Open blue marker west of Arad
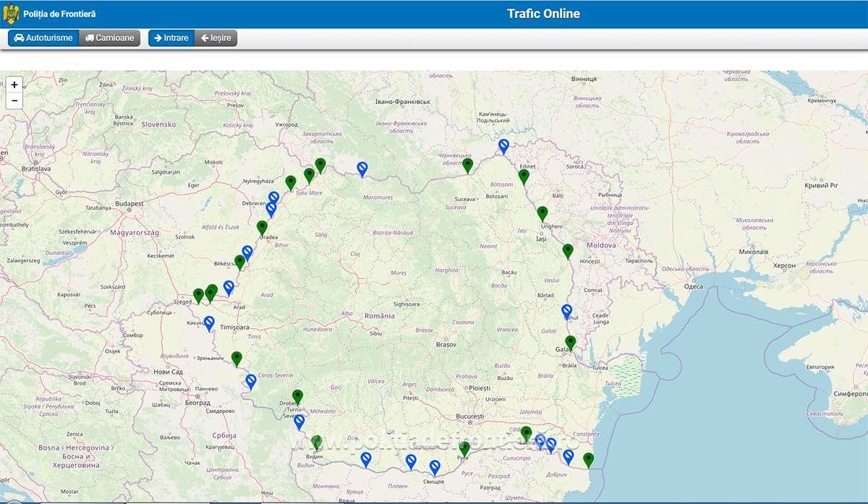This screenshot has height=504, width=868. pyautogui.click(x=229, y=289)
